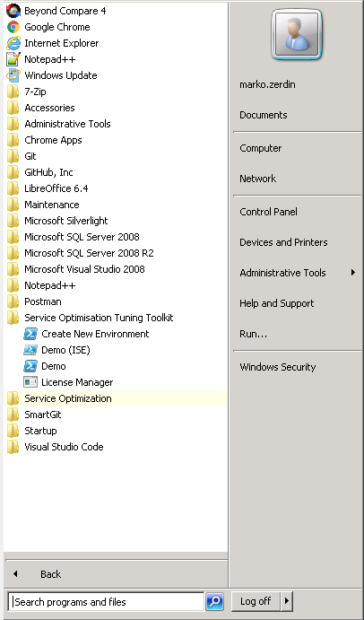
Task: Click the Windows Update icon
Action: pos(13,75)
